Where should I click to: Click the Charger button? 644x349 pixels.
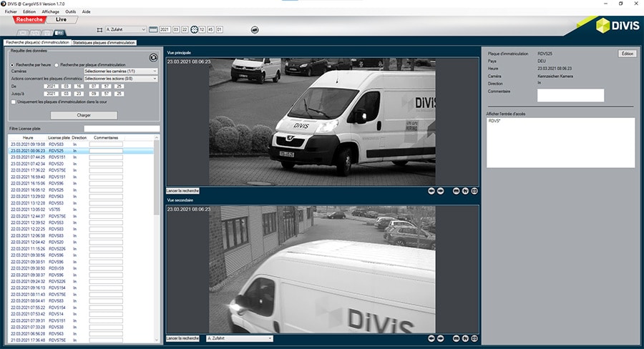pyautogui.click(x=84, y=115)
